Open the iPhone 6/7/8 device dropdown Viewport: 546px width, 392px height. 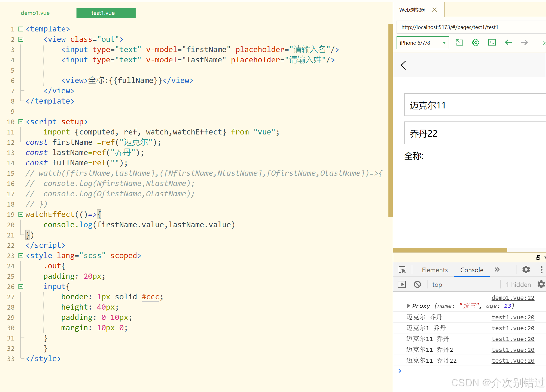click(x=423, y=43)
